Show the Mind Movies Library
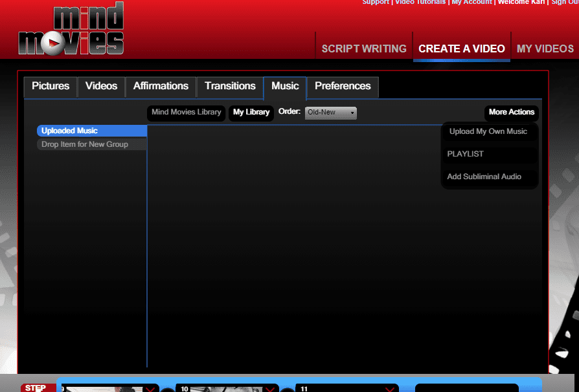The height and width of the screenshot is (392, 579). [186, 113]
